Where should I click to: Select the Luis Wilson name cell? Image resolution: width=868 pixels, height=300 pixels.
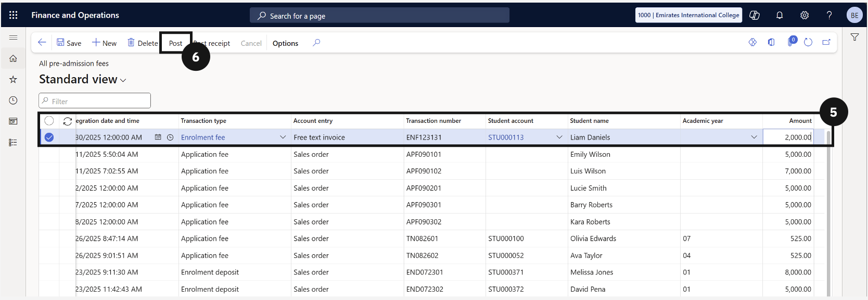click(588, 171)
